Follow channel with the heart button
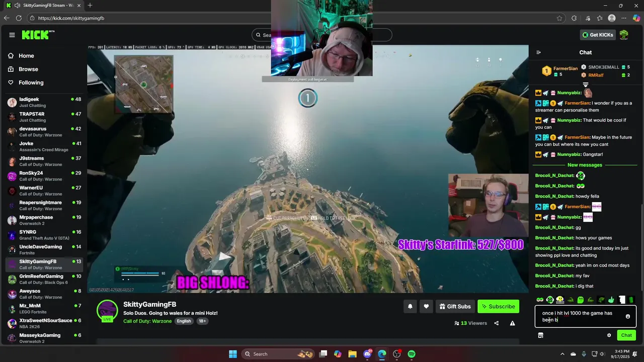Image resolution: width=644 pixels, height=362 pixels. click(x=426, y=306)
